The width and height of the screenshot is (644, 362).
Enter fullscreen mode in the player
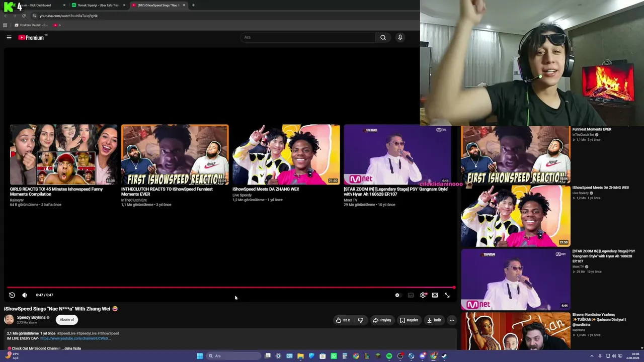[x=447, y=295]
